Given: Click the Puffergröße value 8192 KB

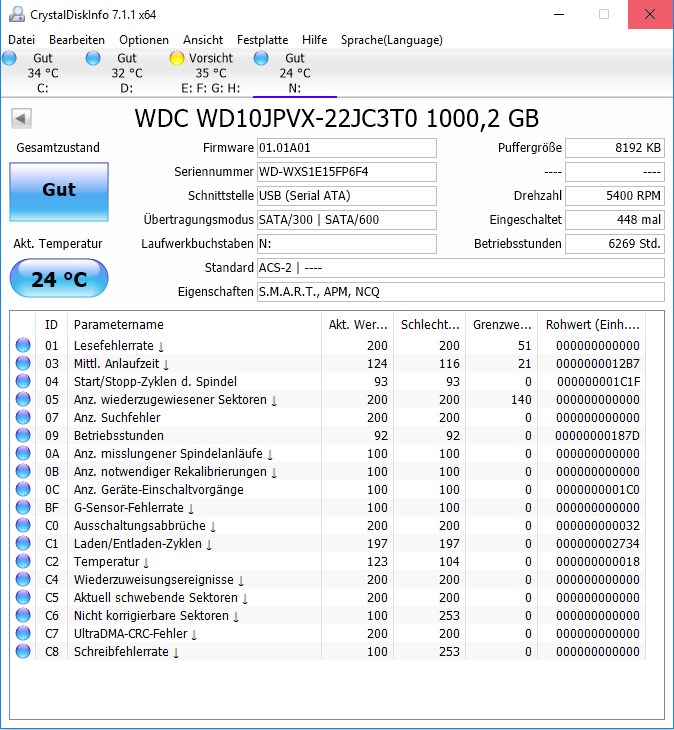Looking at the screenshot, I should pyautogui.click(x=615, y=148).
